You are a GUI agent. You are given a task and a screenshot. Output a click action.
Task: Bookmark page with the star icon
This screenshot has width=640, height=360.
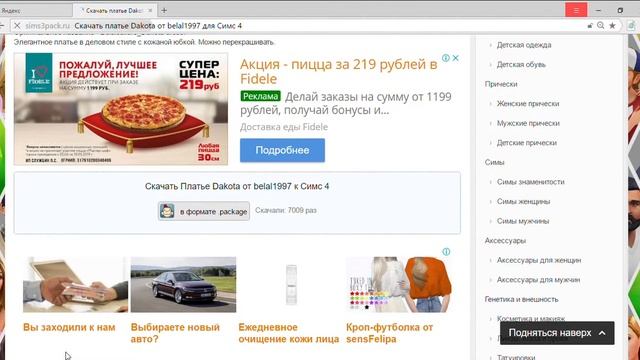point(612,25)
